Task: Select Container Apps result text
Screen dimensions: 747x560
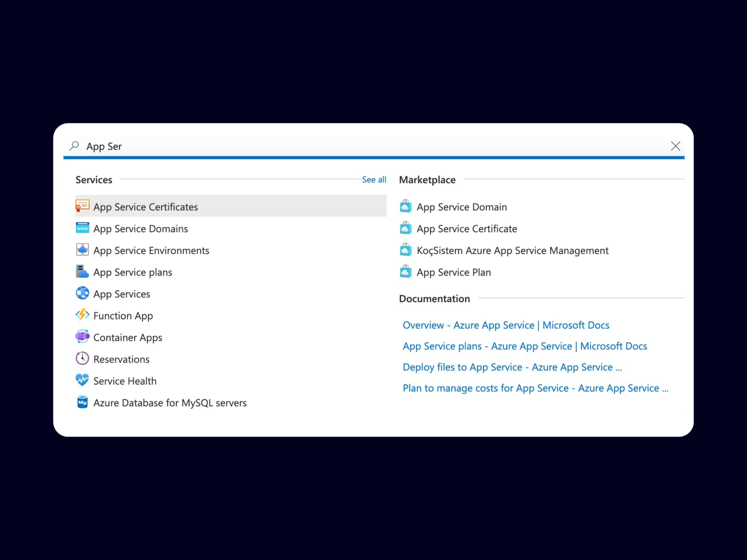Action: pos(127,338)
